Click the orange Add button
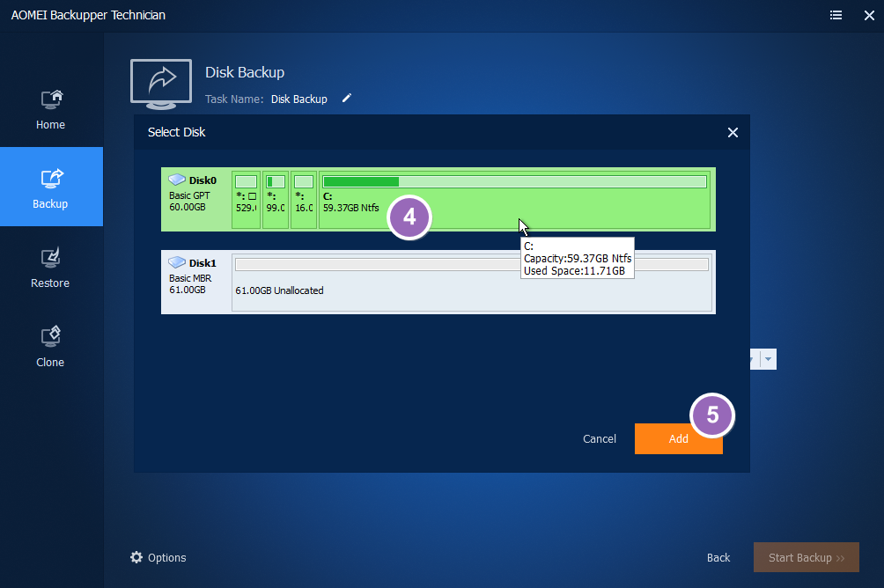Screen dimensions: 884x588 click(x=678, y=438)
